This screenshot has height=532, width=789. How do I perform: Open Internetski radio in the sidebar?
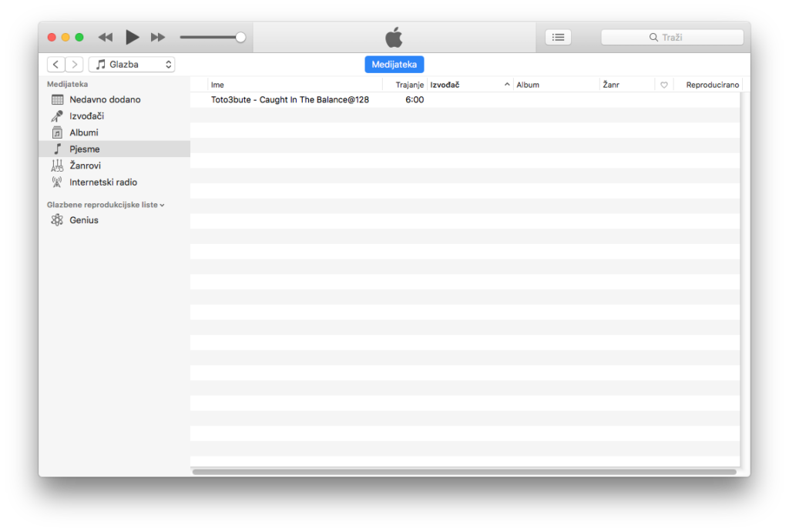click(102, 182)
